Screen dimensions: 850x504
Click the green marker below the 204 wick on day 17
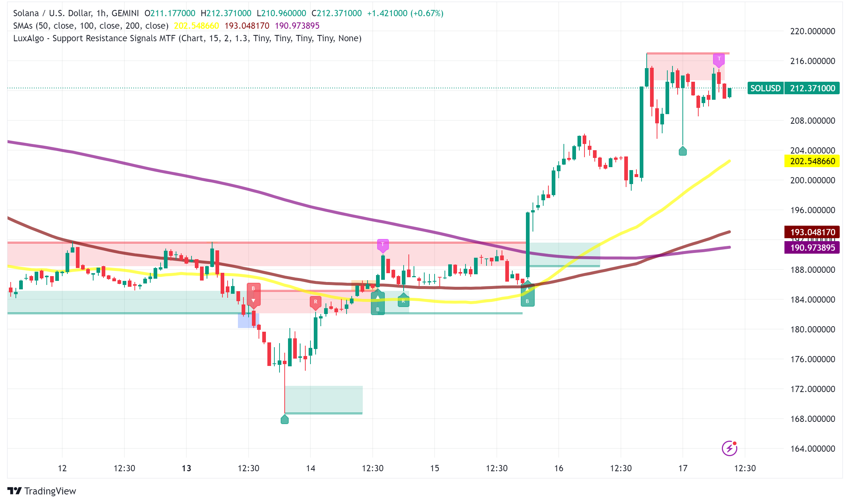[683, 151]
